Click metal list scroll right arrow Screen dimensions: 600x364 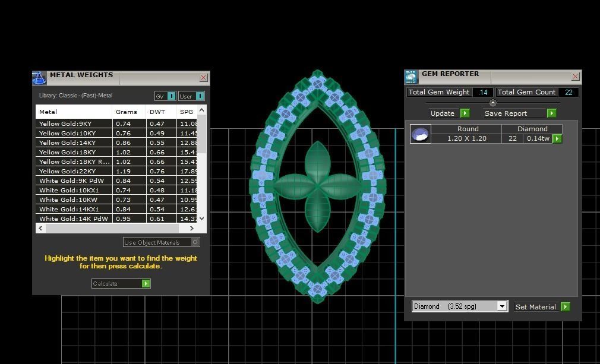pyautogui.click(x=192, y=228)
